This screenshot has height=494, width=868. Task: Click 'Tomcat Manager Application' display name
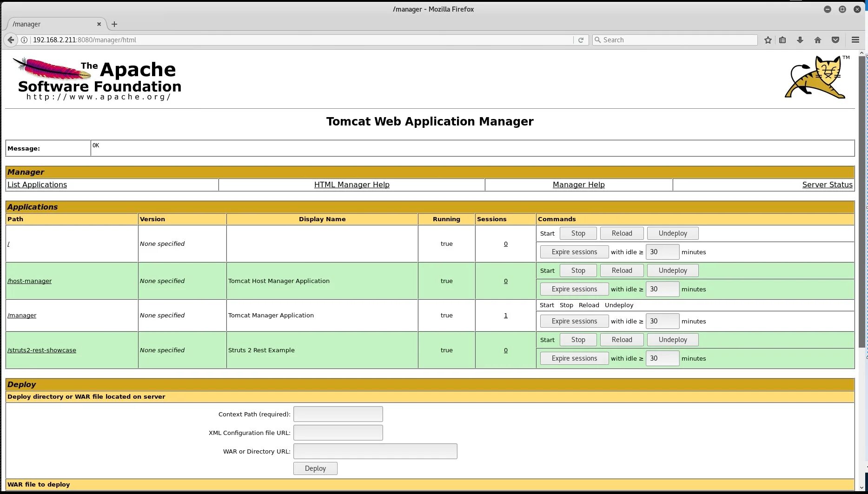click(x=271, y=316)
